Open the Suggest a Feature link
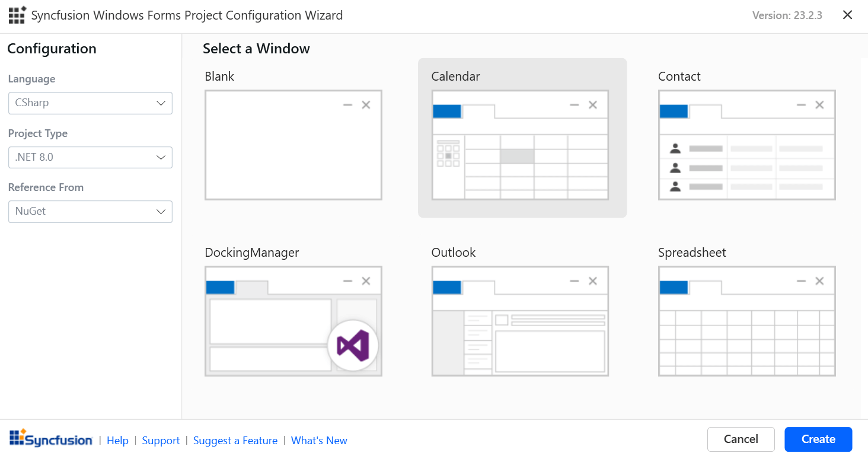Viewport: 868px width, 459px height. (235, 441)
